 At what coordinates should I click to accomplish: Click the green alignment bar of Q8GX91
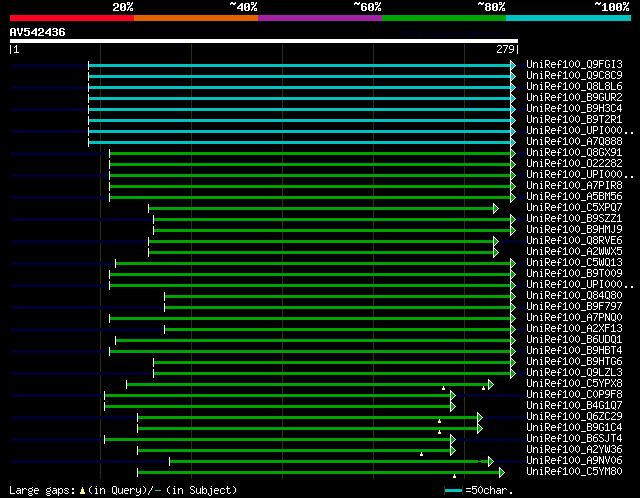coord(310,153)
